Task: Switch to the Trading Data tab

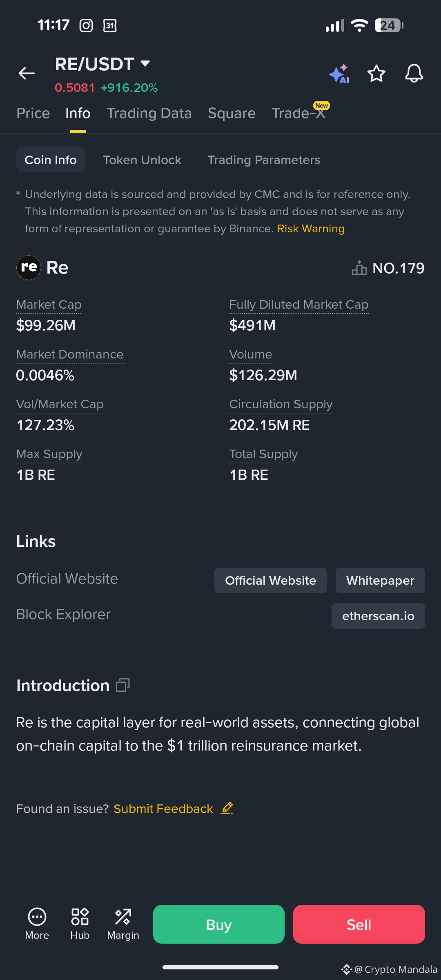Action: tap(149, 113)
